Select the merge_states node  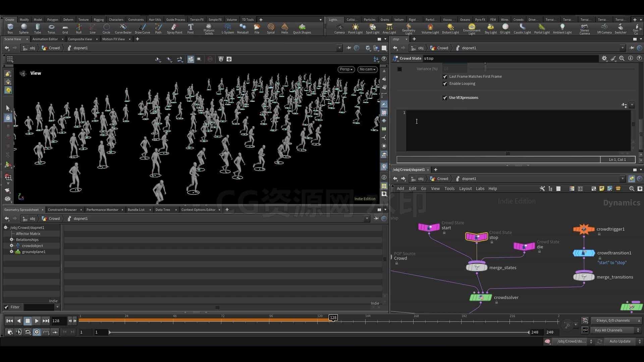coord(477,267)
